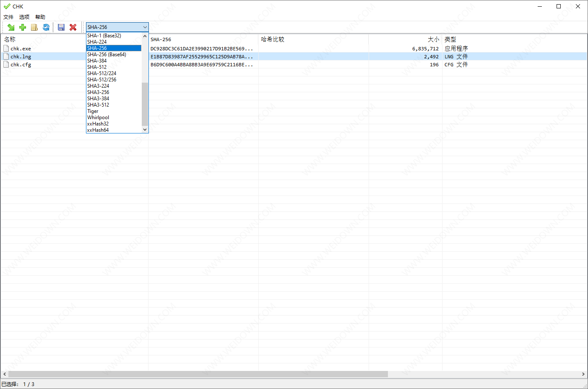Choose SHA-224 from the algorithm list
Image resolution: width=588 pixels, height=389 pixels.
[114, 42]
